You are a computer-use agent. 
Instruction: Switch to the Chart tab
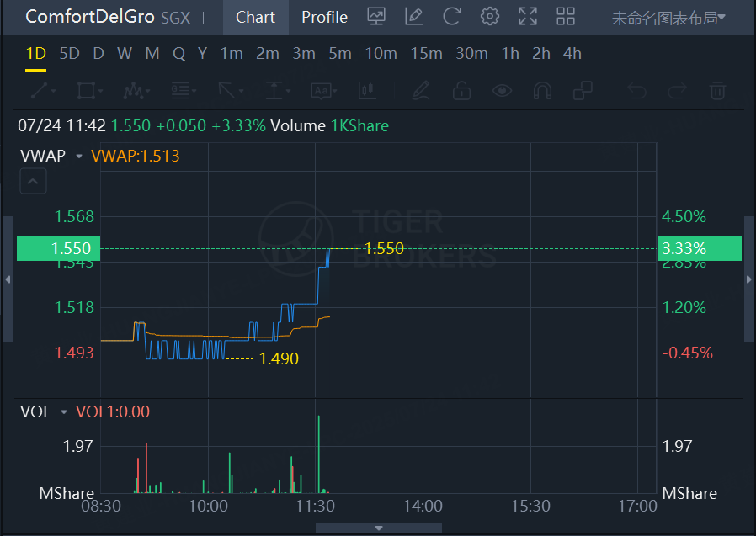256,18
